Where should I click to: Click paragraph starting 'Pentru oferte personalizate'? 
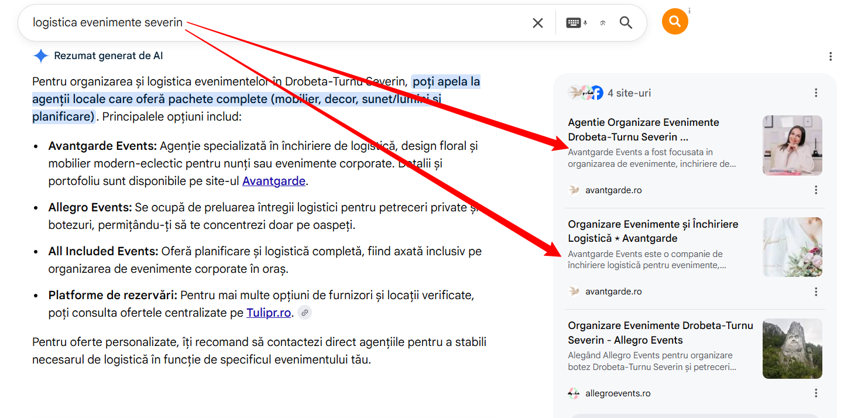click(259, 351)
